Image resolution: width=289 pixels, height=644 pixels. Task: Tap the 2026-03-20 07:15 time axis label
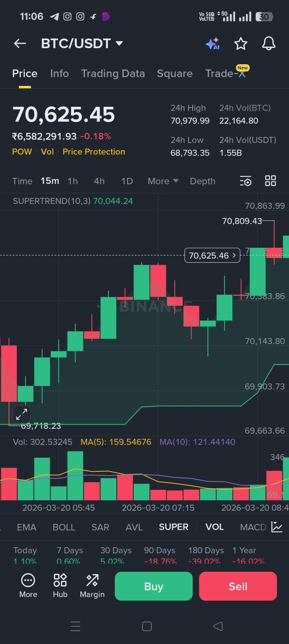(x=158, y=508)
